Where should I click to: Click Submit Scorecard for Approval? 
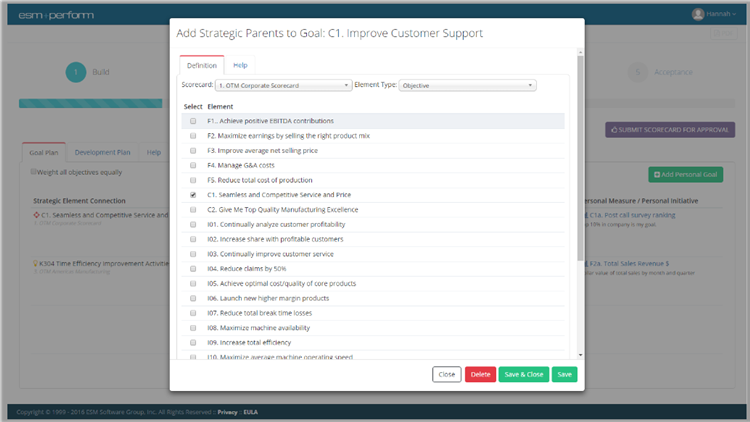(x=670, y=130)
